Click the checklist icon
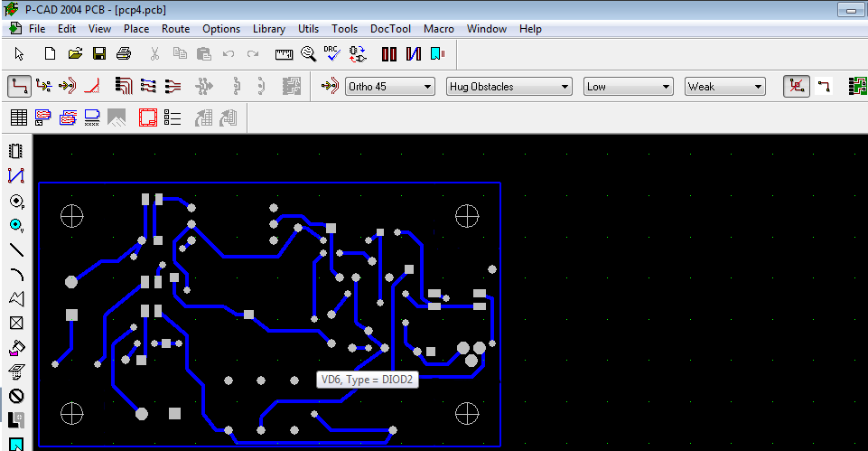The width and height of the screenshot is (868, 451). (x=173, y=117)
